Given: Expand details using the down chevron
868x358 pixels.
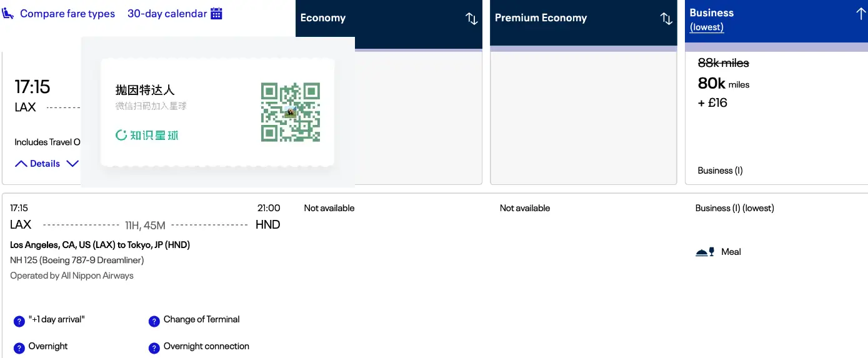Looking at the screenshot, I should [x=72, y=164].
